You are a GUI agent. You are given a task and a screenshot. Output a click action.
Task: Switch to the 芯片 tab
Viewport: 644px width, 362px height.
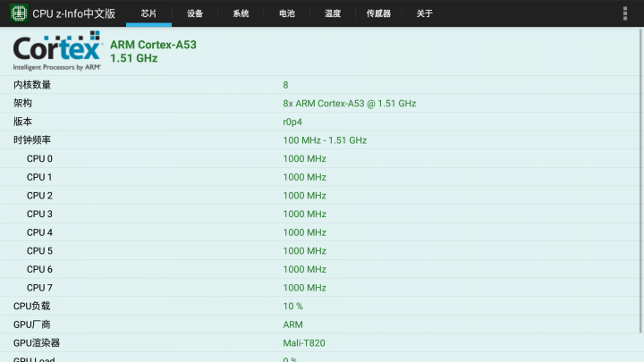[148, 13]
